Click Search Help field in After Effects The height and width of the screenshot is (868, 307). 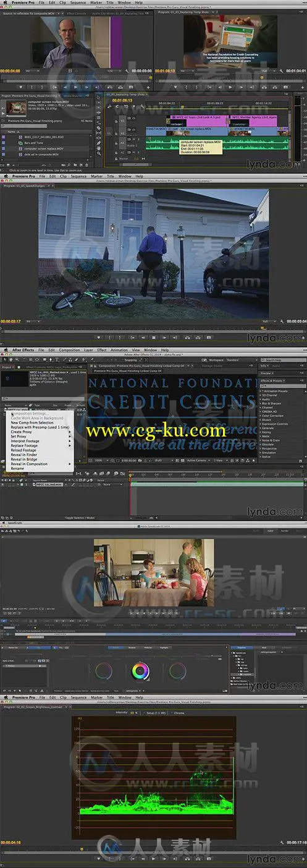[281, 359]
